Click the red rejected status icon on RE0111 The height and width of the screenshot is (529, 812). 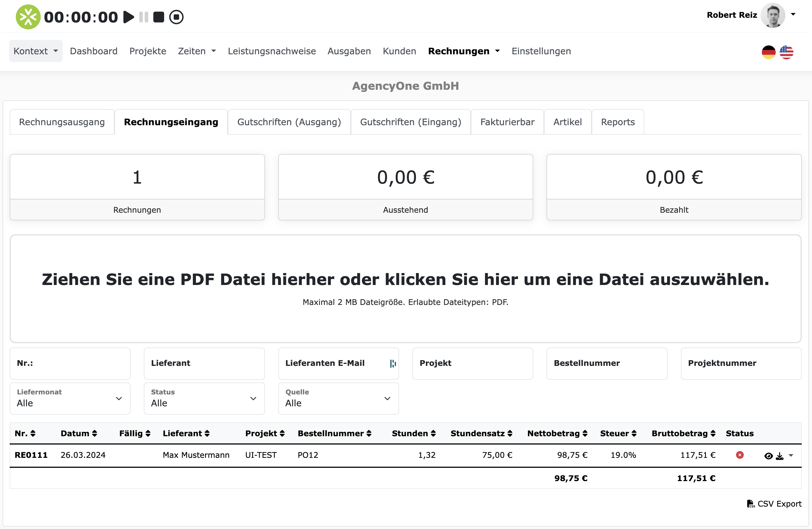click(x=740, y=455)
